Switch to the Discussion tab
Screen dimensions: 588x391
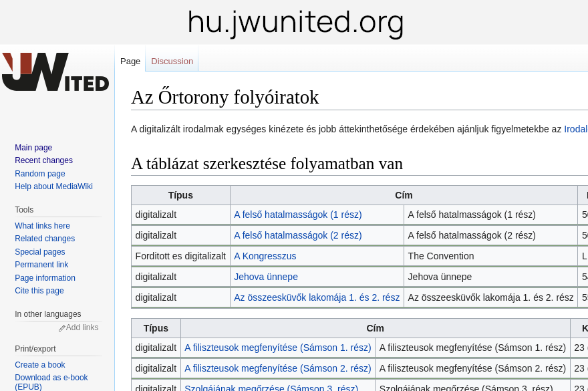point(172,61)
